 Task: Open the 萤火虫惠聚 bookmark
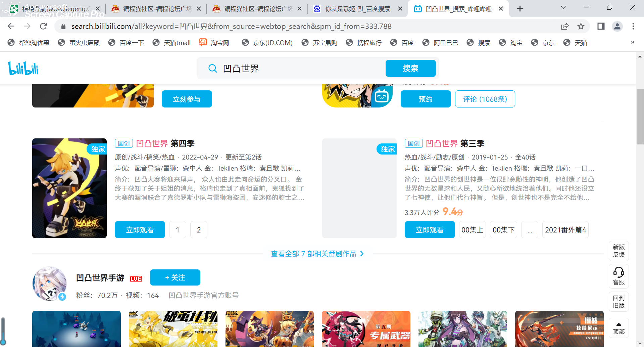coord(79,43)
